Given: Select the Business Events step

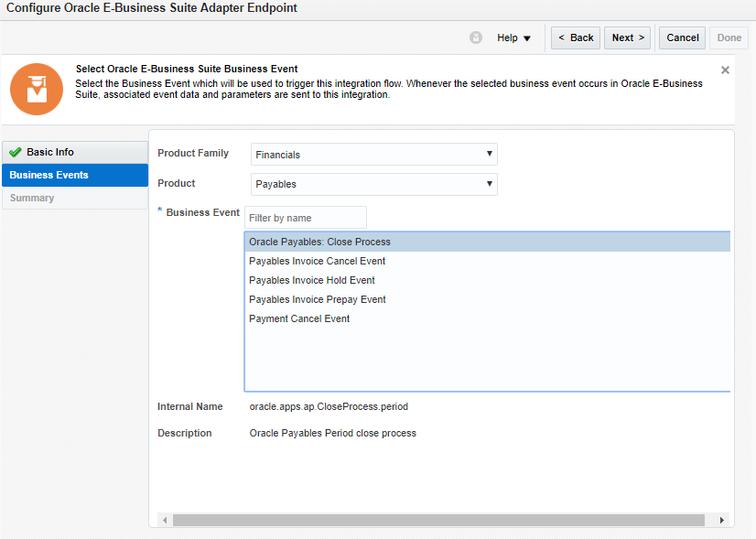Looking at the screenshot, I should (x=49, y=176).
